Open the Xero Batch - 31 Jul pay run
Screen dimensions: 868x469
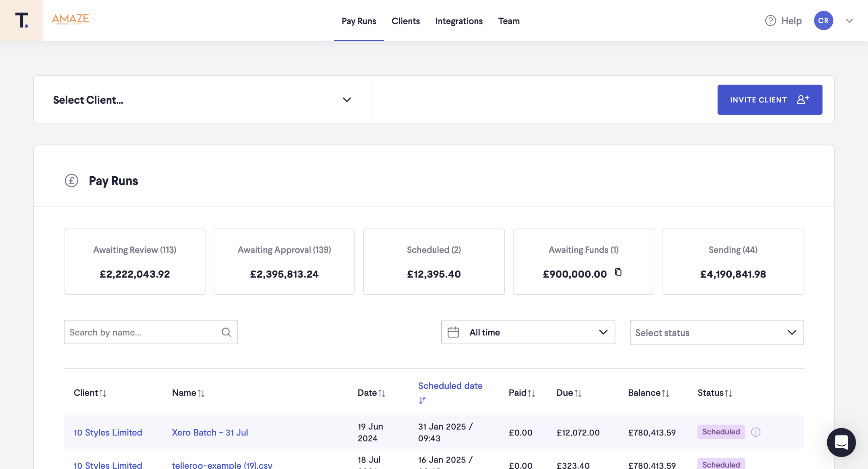(x=210, y=432)
